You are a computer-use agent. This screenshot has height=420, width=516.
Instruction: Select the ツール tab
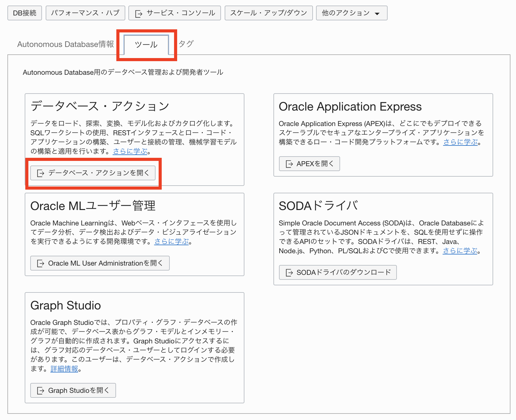pos(146,45)
